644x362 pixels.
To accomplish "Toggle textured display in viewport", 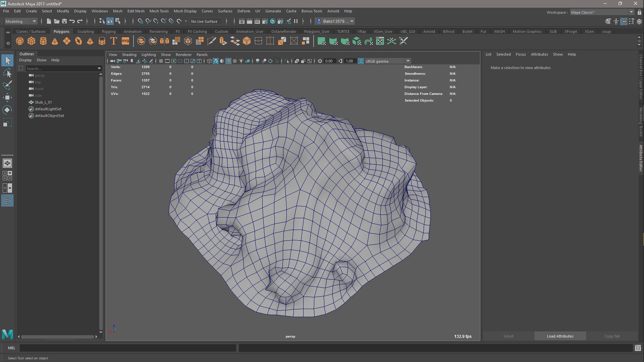I will tap(235, 61).
